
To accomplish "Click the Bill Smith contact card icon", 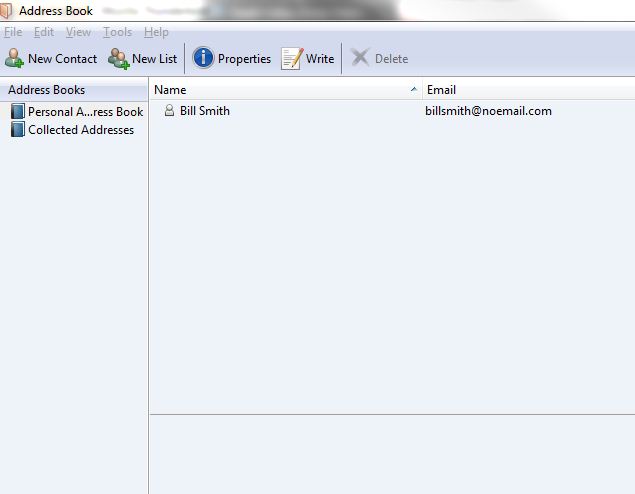I will (x=169, y=111).
